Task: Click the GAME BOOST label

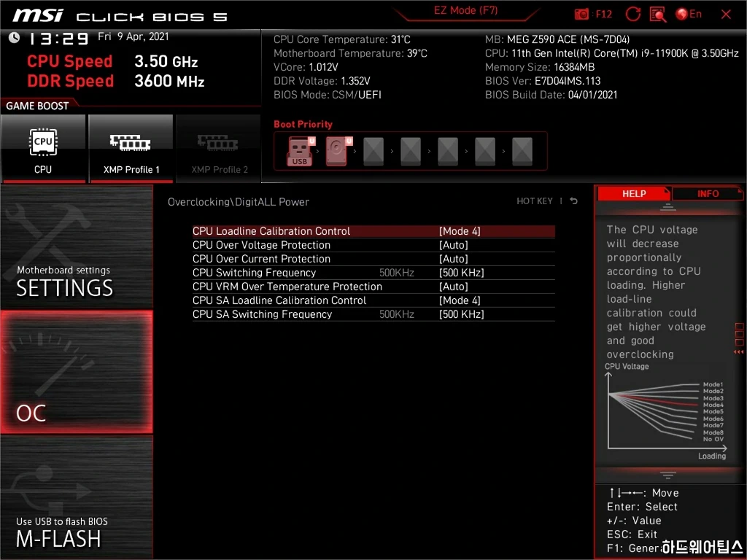Action: click(37, 106)
